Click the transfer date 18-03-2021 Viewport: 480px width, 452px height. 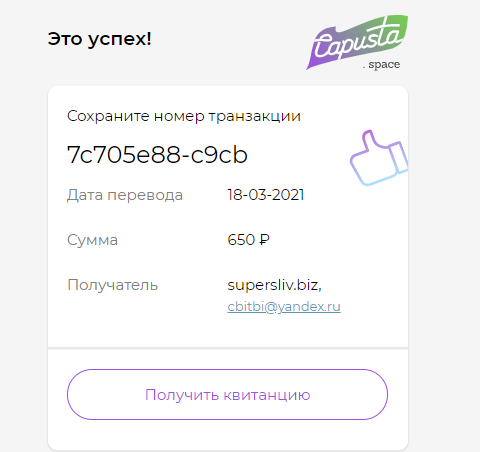[266, 195]
